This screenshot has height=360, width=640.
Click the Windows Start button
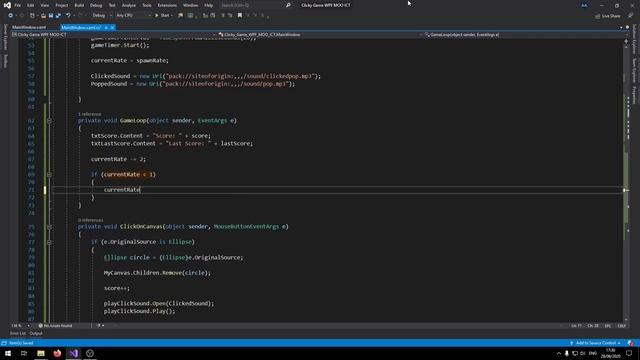pos(8,353)
